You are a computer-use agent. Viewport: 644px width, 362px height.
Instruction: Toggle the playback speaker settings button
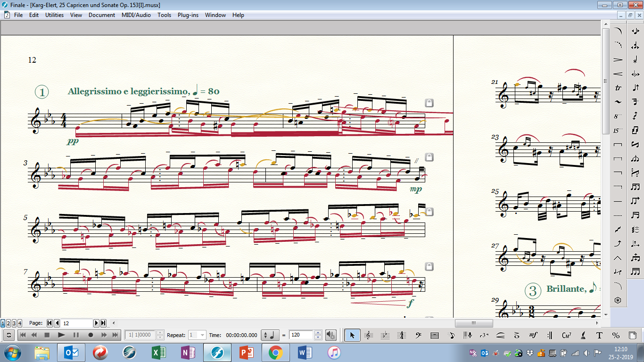pos(331,335)
